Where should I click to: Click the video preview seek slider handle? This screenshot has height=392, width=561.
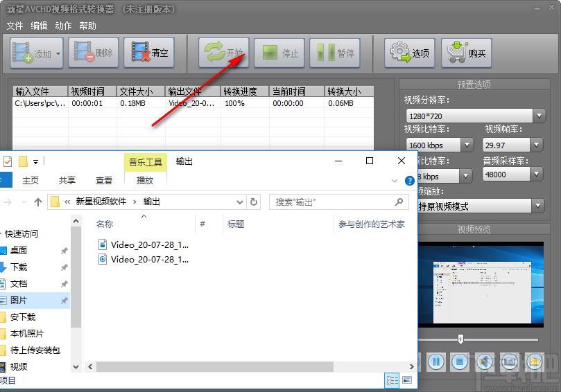(x=461, y=339)
